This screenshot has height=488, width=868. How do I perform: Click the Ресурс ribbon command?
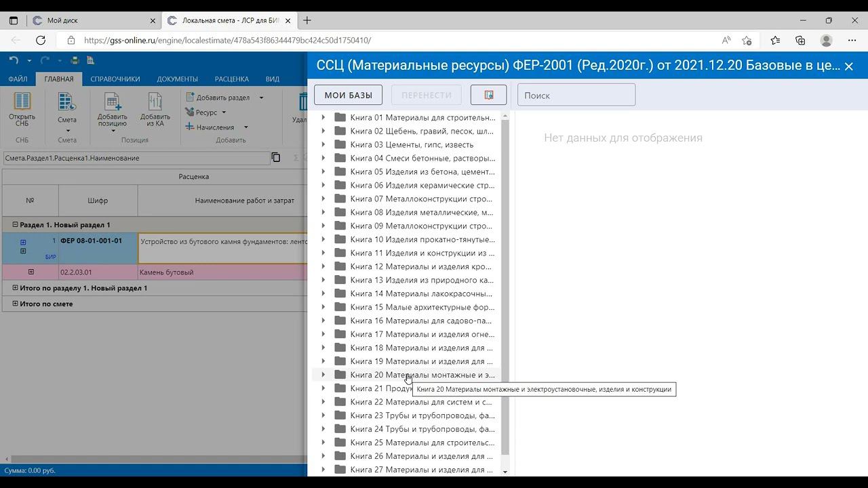coord(202,113)
